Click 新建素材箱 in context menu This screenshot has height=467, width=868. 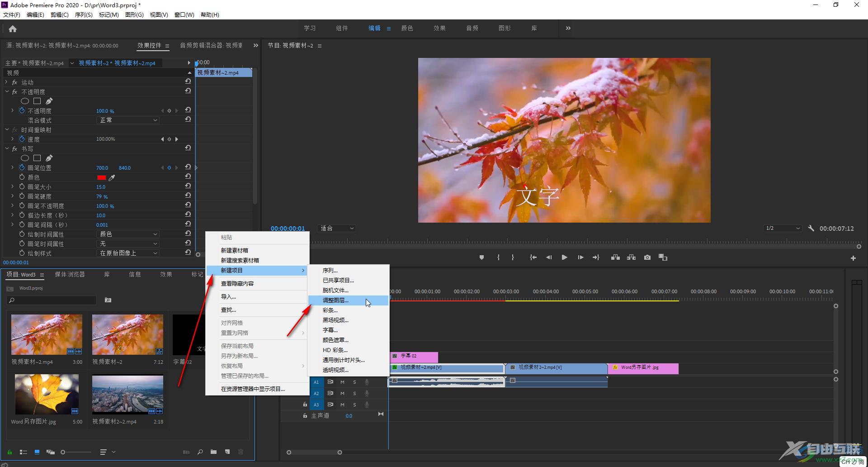pyautogui.click(x=257, y=251)
